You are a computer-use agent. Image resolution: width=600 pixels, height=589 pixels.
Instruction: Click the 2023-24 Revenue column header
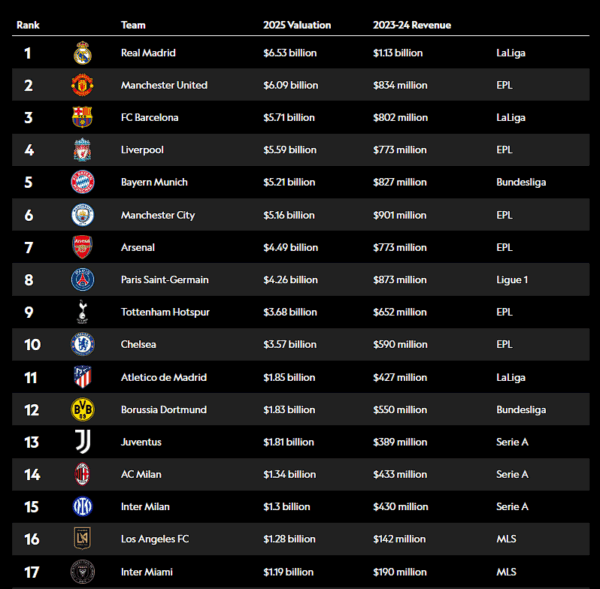click(x=412, y=25)
